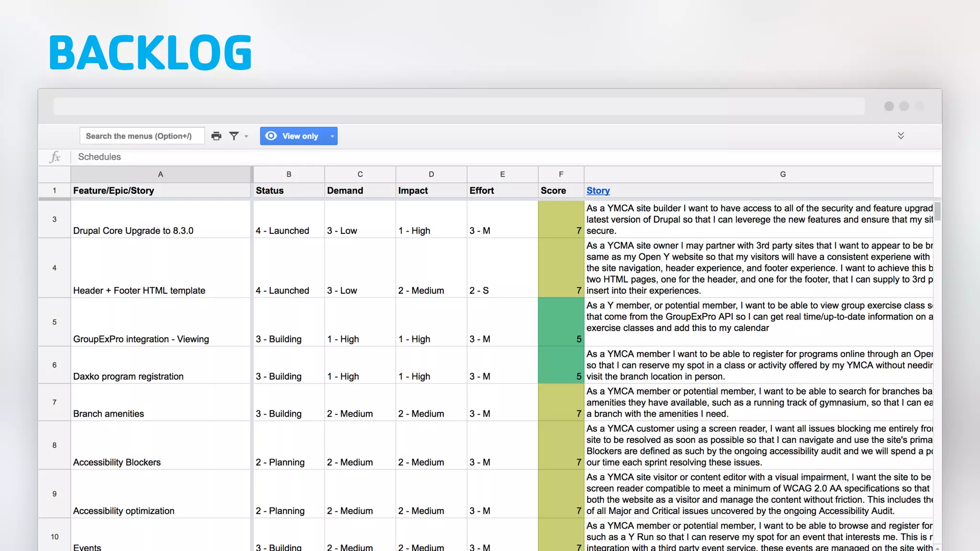Click the Demand header cell

coord(360,190)
